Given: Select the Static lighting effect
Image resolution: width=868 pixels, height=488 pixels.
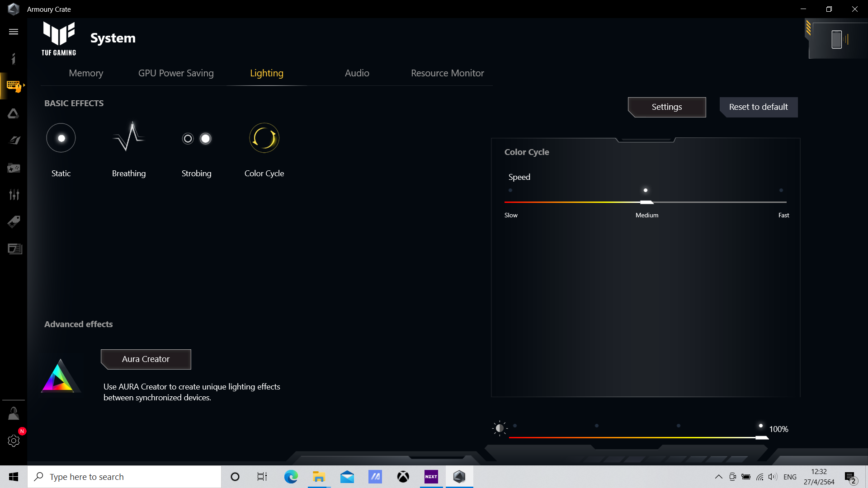Looking at the screenshot, I should point(61,138).
